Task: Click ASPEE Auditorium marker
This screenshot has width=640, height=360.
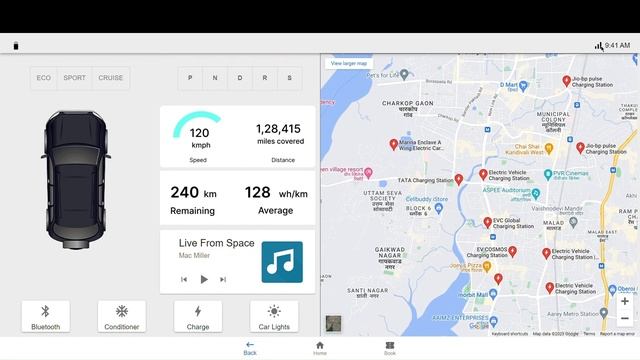Action: pyautogui.click(x=536, y=193)
